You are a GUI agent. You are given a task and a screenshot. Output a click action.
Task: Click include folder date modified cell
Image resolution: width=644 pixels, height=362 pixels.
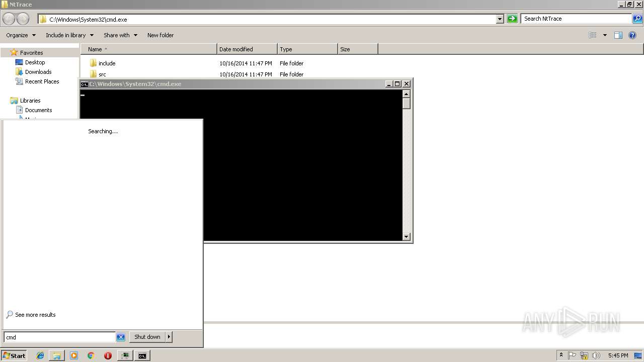point(246,63)
